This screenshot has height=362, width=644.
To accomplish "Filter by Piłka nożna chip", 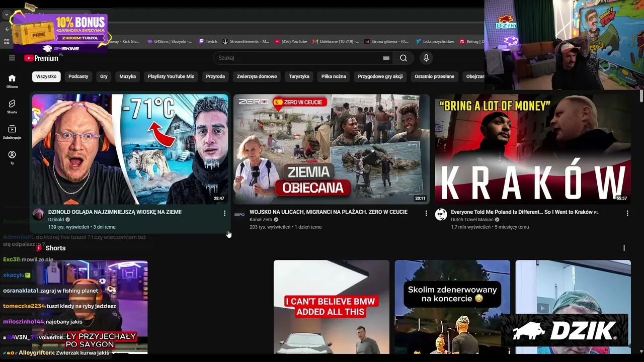I will (334, 76).
